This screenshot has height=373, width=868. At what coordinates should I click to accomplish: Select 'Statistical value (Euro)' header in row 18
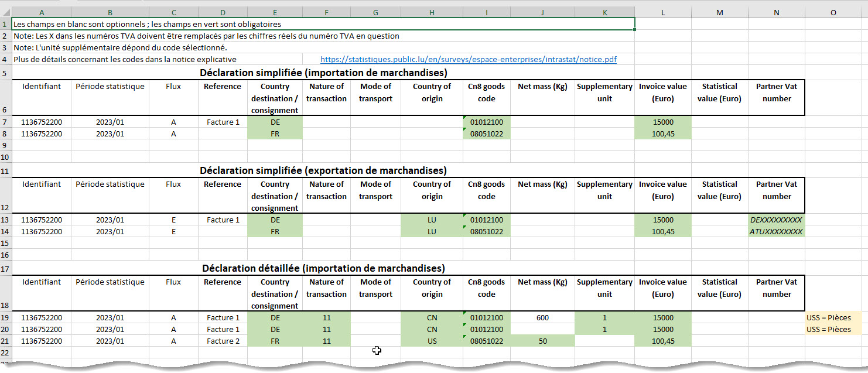719,293
